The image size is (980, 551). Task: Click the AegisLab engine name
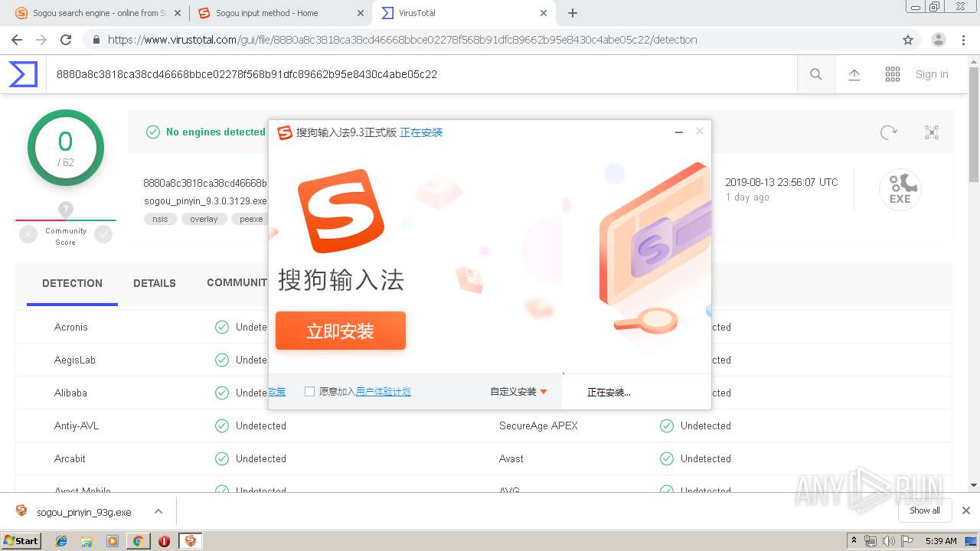pos(75,360)
